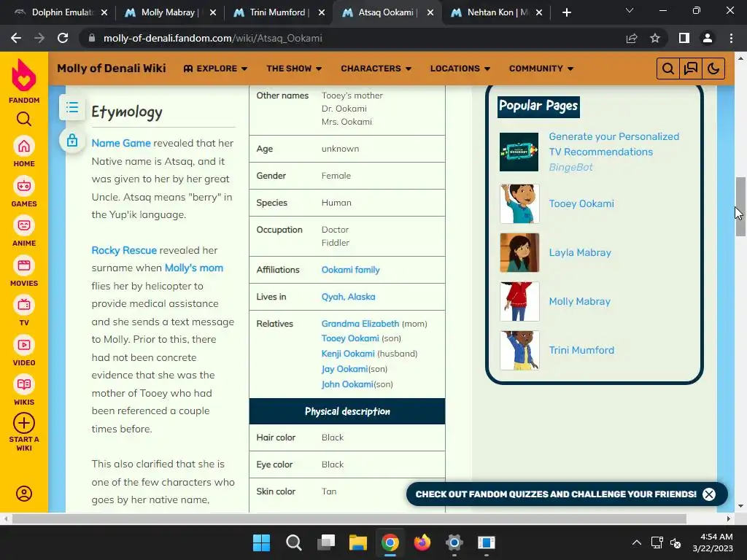Open wiki search magnifier in header

tap(668, 69)
